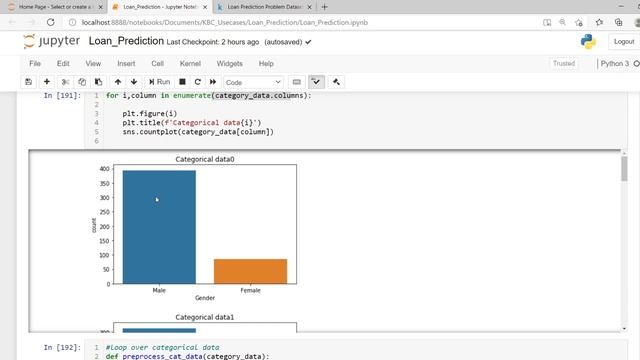Open the Widgets menu

point(229,64)
